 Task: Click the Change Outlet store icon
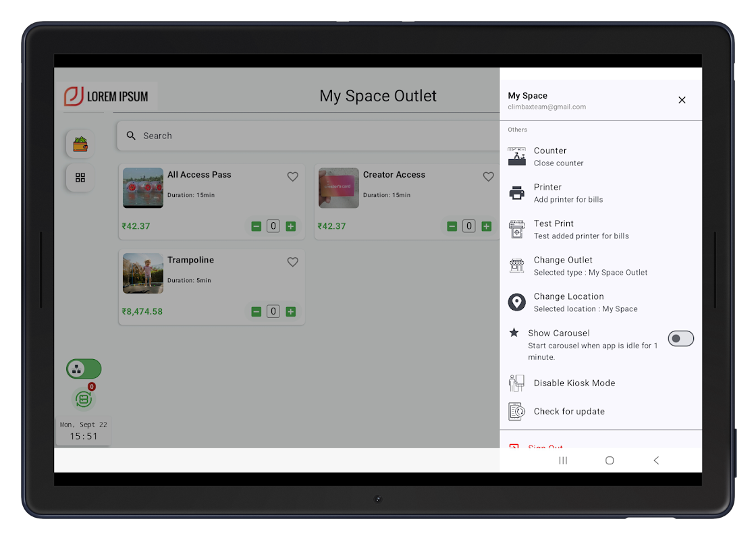tap(517, 266)
